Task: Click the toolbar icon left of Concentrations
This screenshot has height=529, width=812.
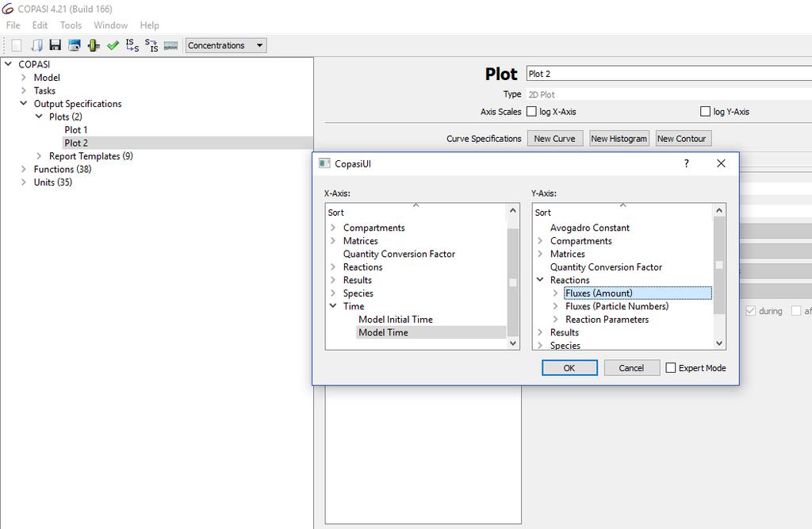Action: [171, 45]
